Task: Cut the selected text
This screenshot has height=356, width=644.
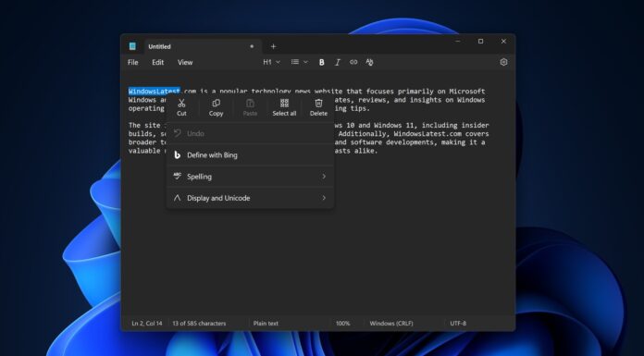Action: (181, 107)
